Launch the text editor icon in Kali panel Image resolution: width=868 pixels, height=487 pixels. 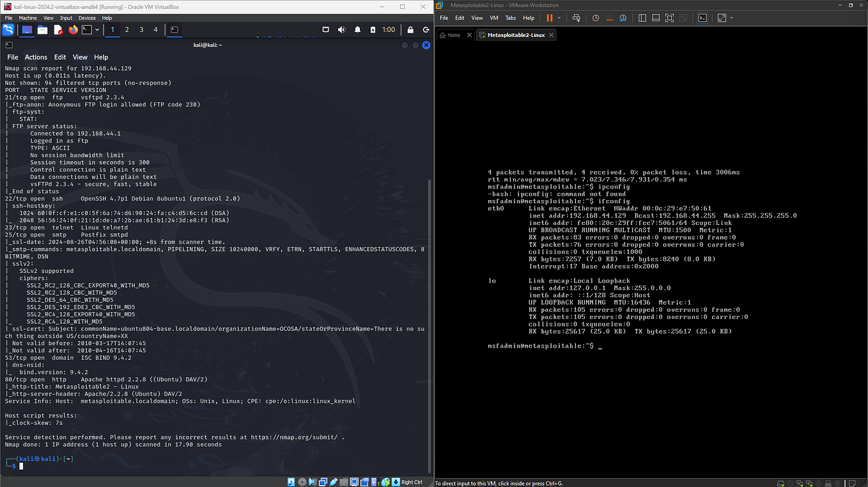58,29
